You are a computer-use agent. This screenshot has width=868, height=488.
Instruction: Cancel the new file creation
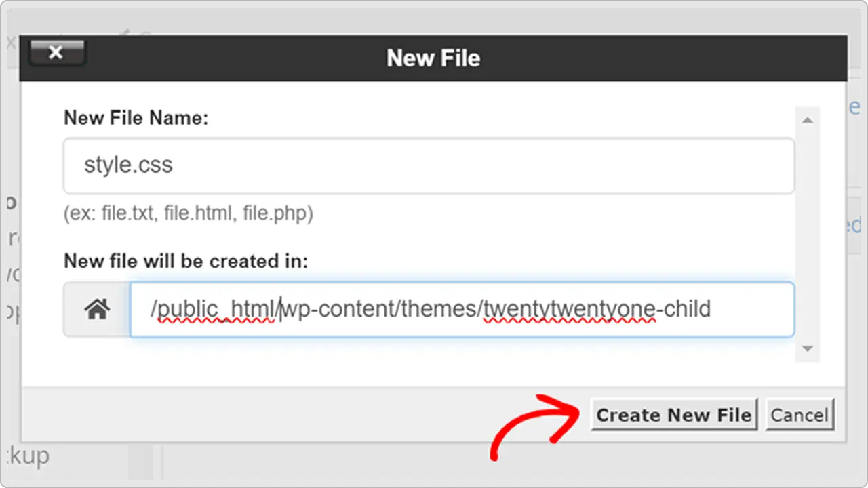[x=800, y=415]
